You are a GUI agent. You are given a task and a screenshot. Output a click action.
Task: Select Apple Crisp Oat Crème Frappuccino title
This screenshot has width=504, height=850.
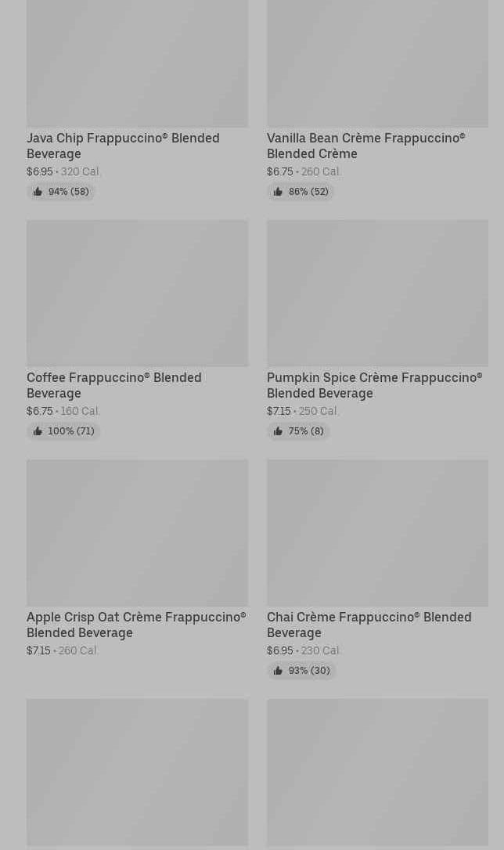tap(136, 625)
